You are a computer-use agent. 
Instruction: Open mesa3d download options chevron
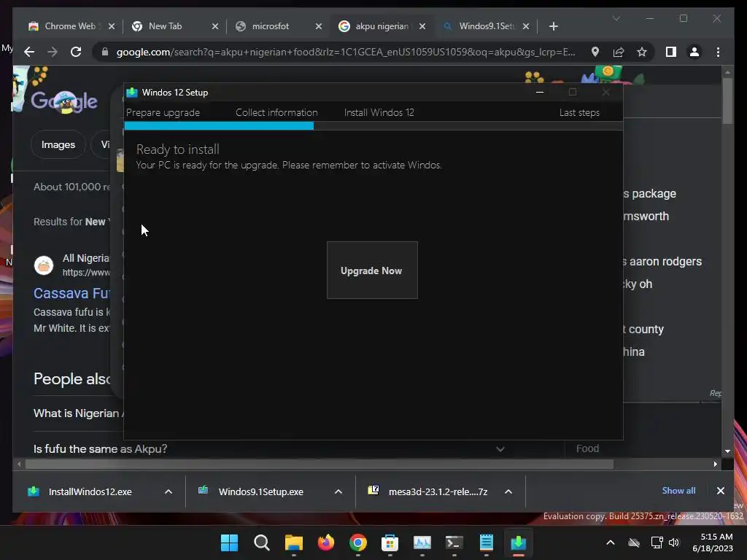click(508, 491)
